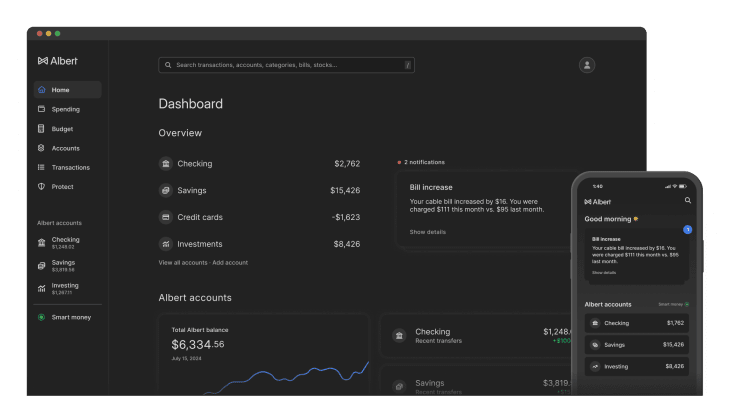
Task: Click sidebar Savings coins icon
Action: 42,266
